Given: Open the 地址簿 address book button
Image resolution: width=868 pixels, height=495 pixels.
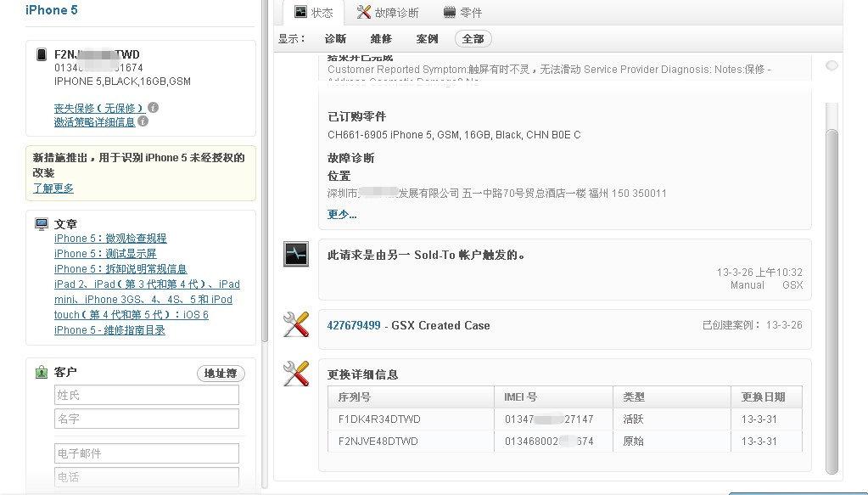Looking at the screenshot, I should [x=221, y=374].
